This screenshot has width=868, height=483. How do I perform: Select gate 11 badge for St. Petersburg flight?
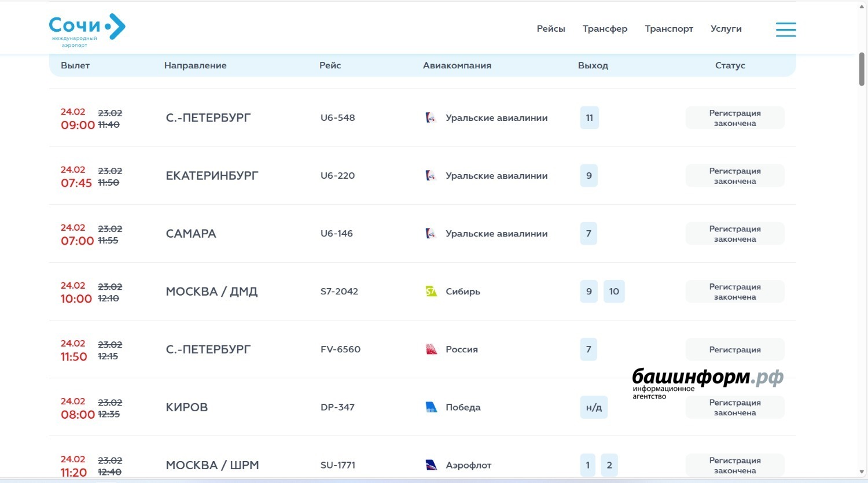[x=589, y=118]
